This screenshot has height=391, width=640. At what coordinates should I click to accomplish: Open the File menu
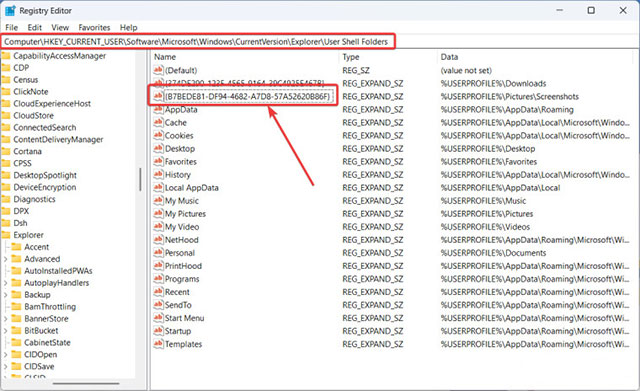coord(11,27)
